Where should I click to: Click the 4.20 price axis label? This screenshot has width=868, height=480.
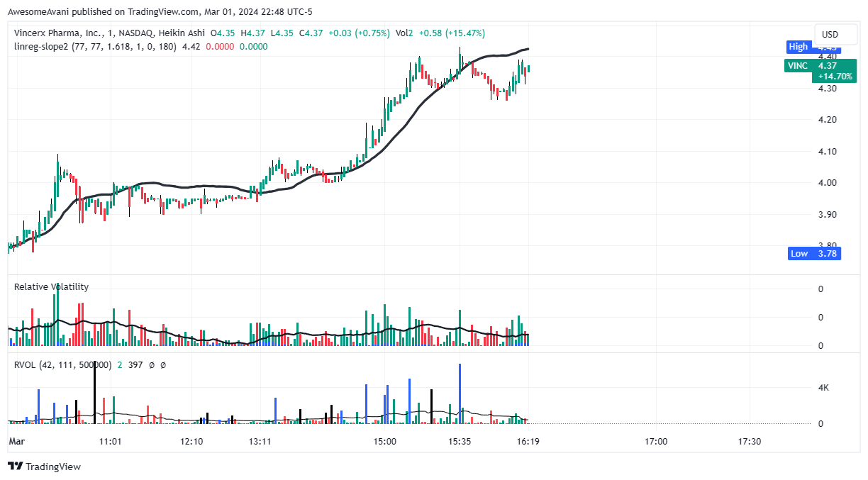(827, 120)
